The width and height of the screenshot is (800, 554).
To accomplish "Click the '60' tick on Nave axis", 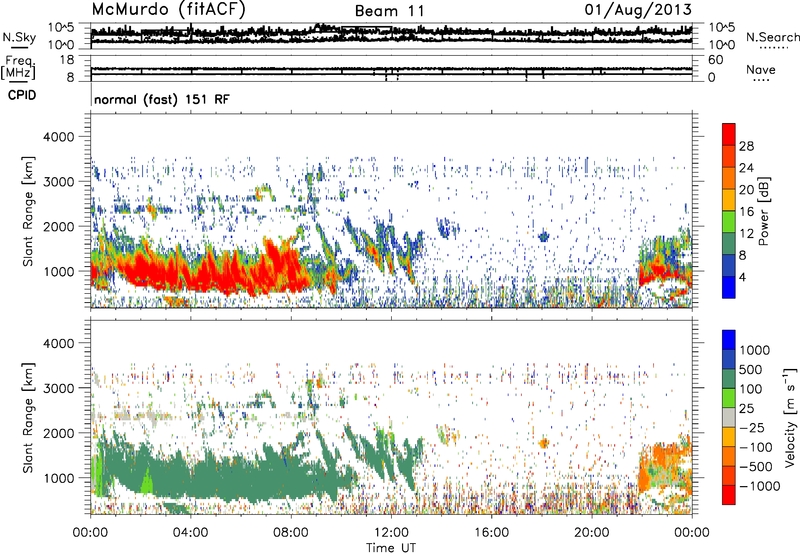I will click(x=715, y=60).
